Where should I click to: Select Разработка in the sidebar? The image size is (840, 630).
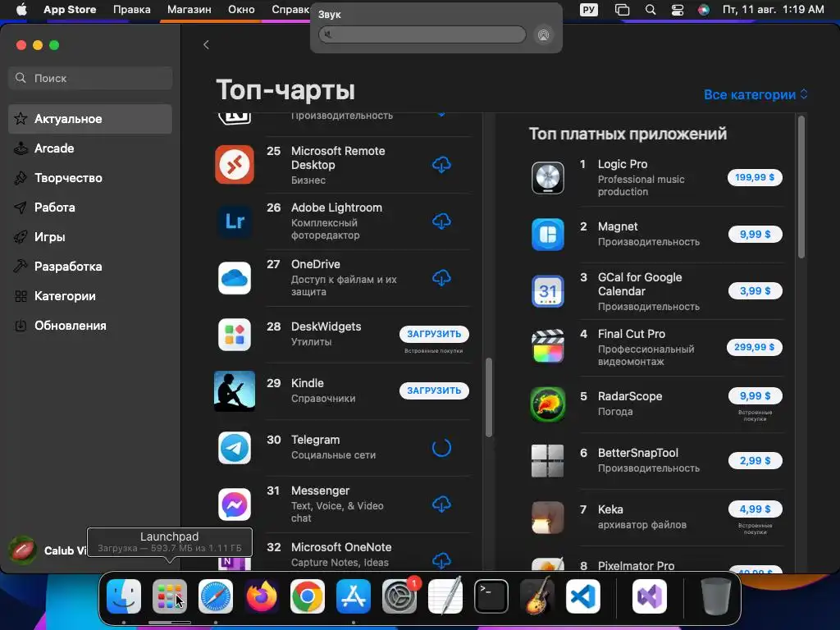pos(90,267)
